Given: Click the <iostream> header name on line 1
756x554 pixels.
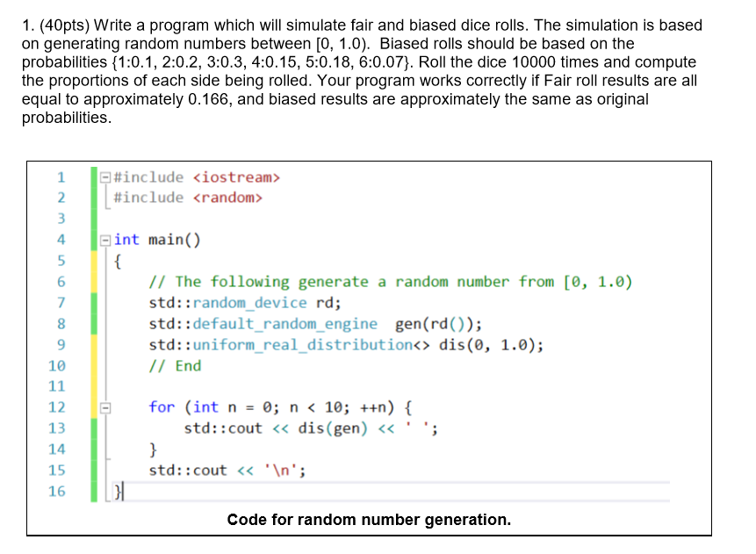Looking at the screenshot, I should [237, 176].
